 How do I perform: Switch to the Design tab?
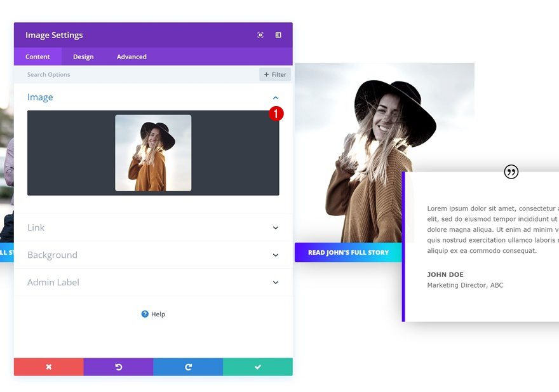point(83,57)
